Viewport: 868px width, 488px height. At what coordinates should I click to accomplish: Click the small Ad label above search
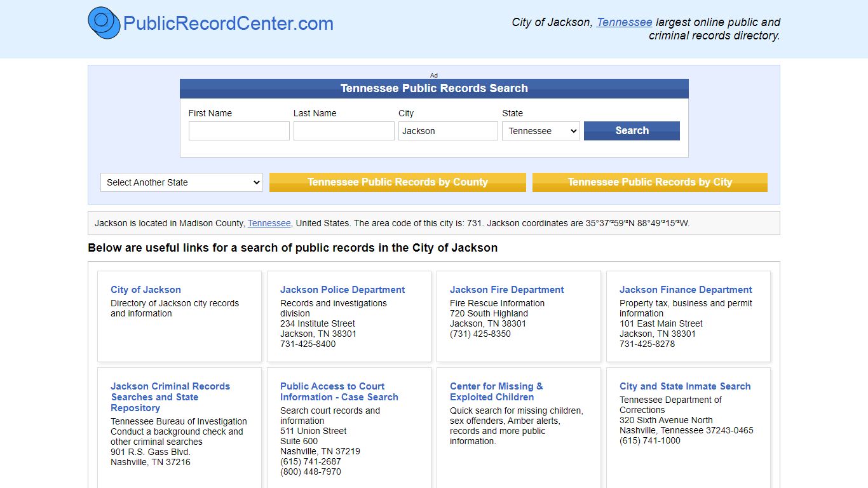point(434,75)
